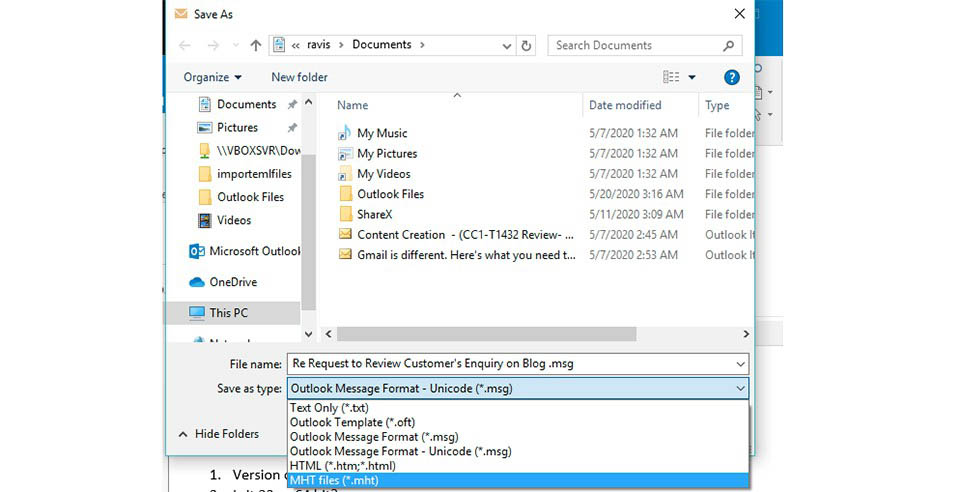Screen dimensions: 960x492
Task: Choose Text Only (*.txt) format
Action: 519,408
